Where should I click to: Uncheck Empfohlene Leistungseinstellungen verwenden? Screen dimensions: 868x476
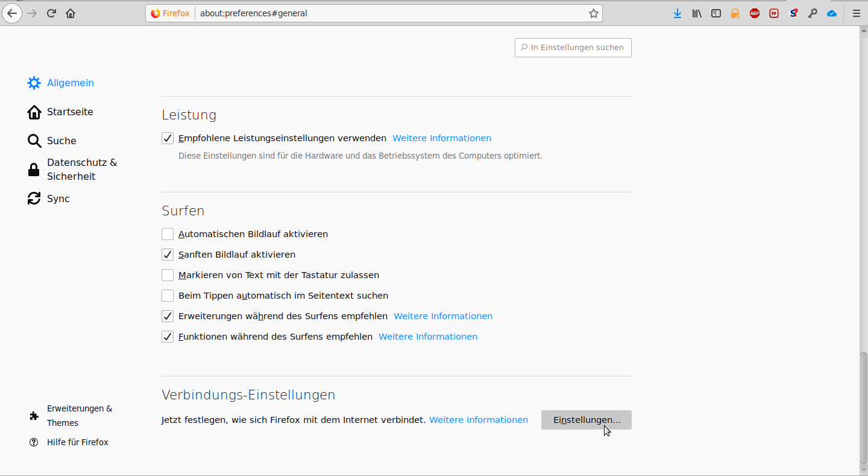(x=168, y=138)
